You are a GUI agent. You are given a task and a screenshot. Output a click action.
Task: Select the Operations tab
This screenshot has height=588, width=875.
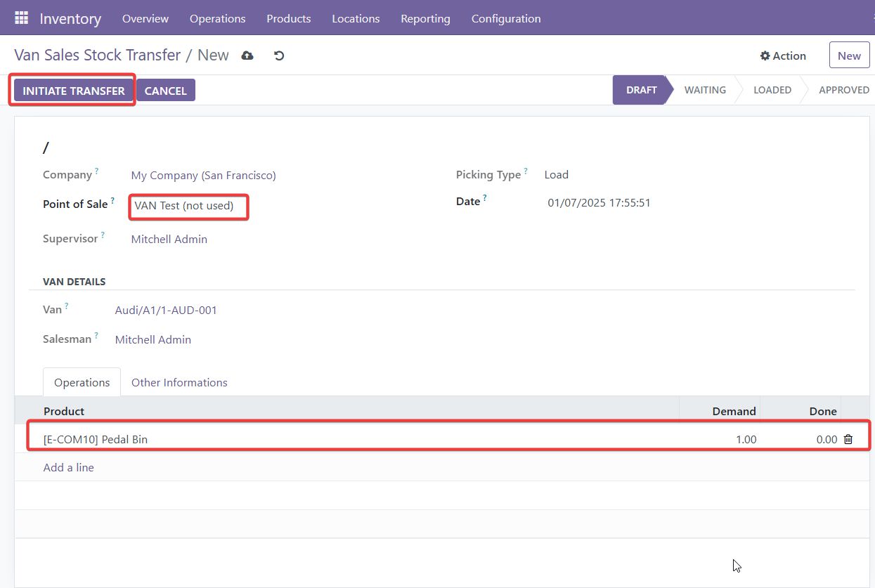82,382
